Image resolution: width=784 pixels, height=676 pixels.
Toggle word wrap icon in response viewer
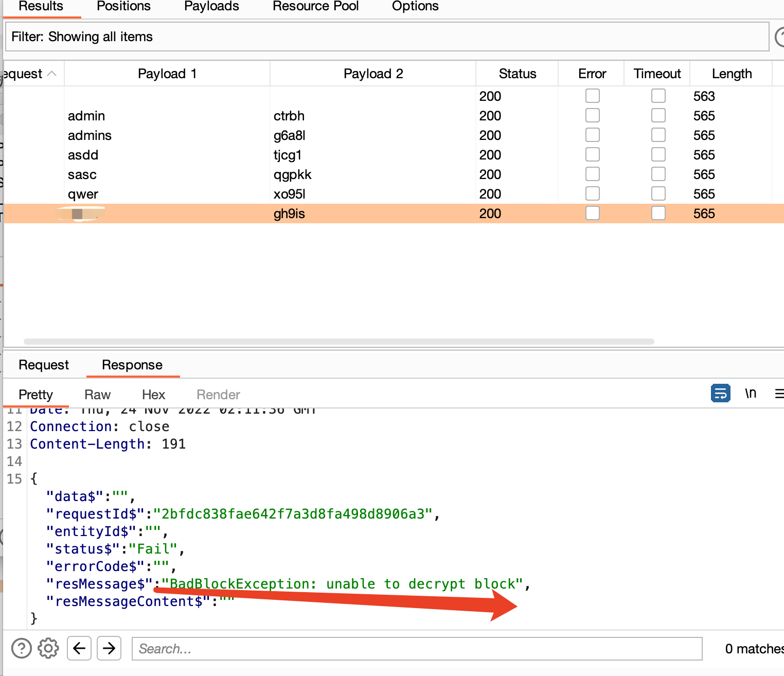point(721,394)
